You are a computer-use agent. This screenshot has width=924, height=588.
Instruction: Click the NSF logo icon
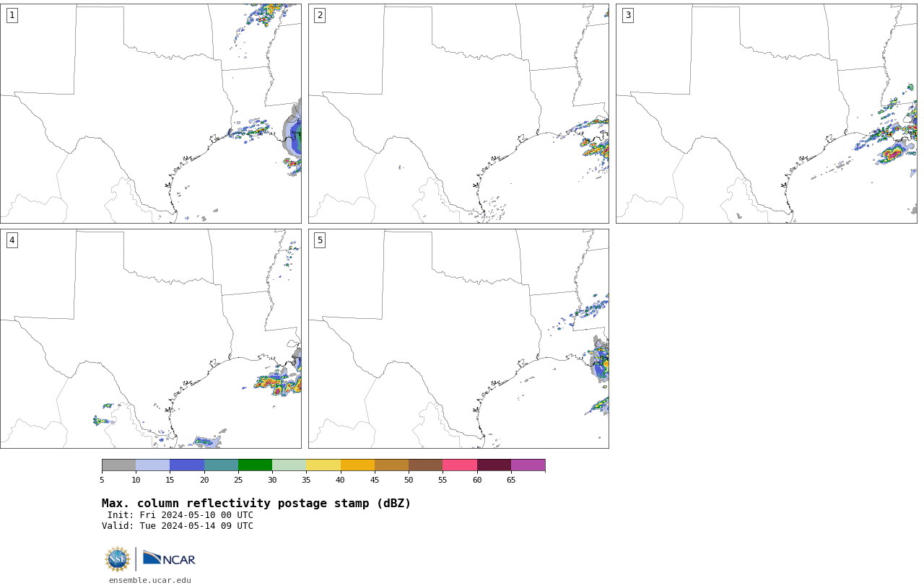tap(118, 559)
